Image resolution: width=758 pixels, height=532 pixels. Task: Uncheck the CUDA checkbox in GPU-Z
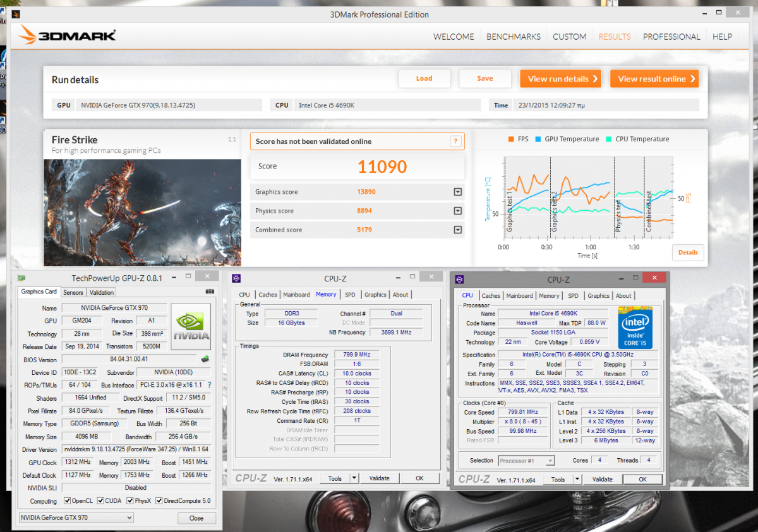(x=99, y=501)
